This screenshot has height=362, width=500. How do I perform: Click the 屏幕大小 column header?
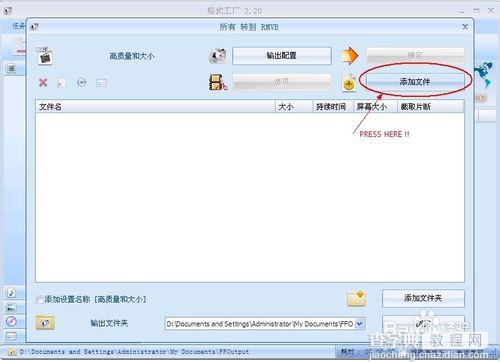375,107
